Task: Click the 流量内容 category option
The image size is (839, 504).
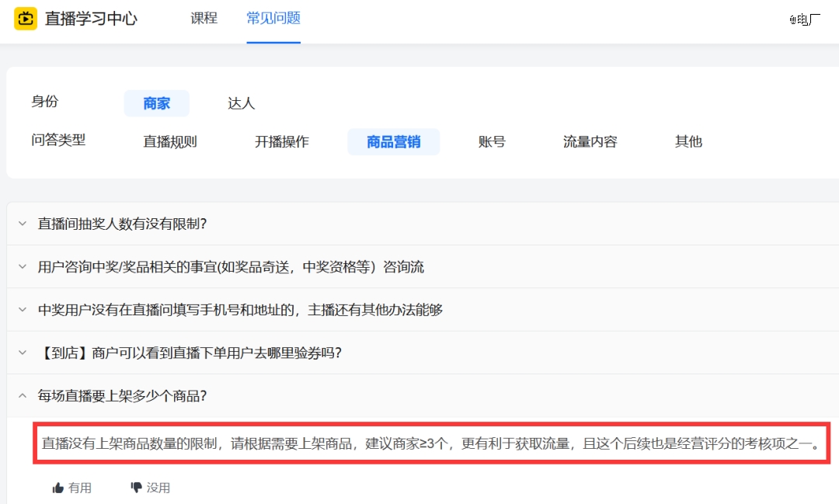Action: 589,141
